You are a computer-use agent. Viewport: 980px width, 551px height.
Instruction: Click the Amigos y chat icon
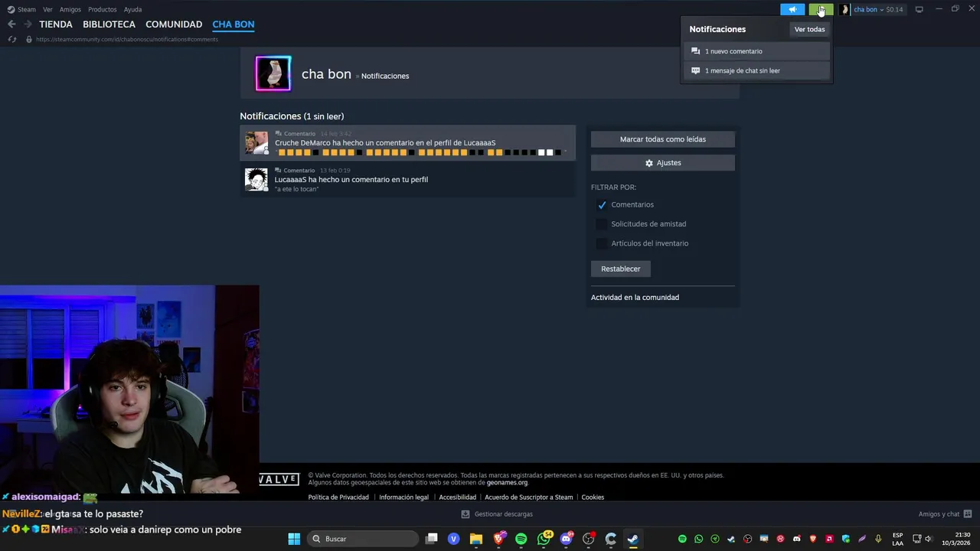pyautogui.click(x=968, y=514)
